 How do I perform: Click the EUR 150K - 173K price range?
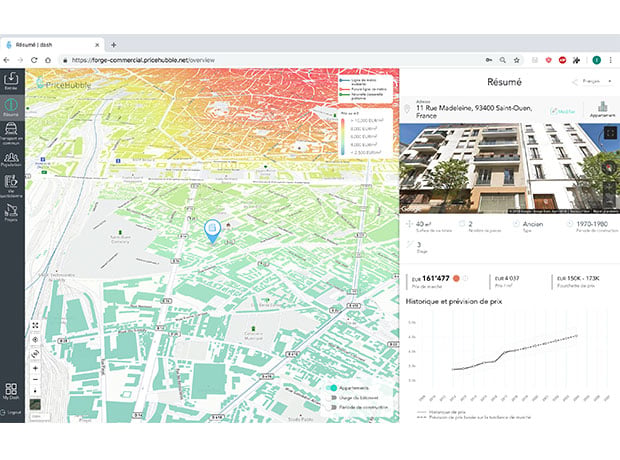(578, 278)
